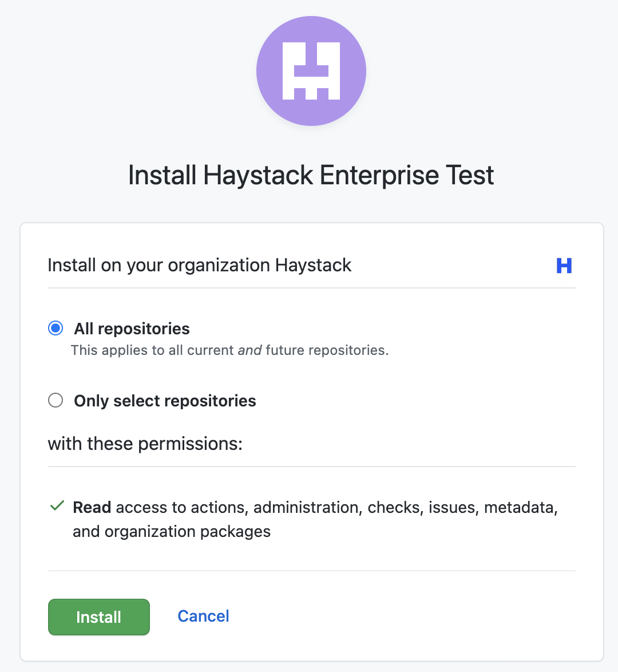618x672 pixels.
Task: Click the "Only select repositories" label text
Action: [165, 401]
